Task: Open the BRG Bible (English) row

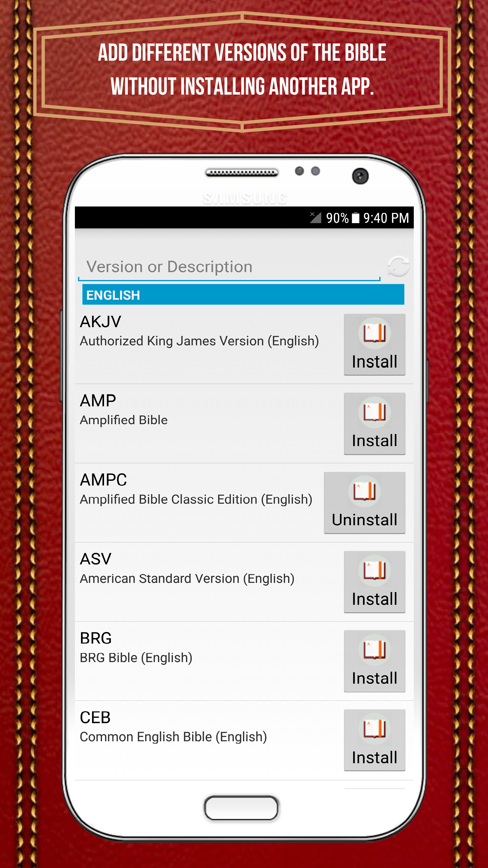Action: click(244, 661)
